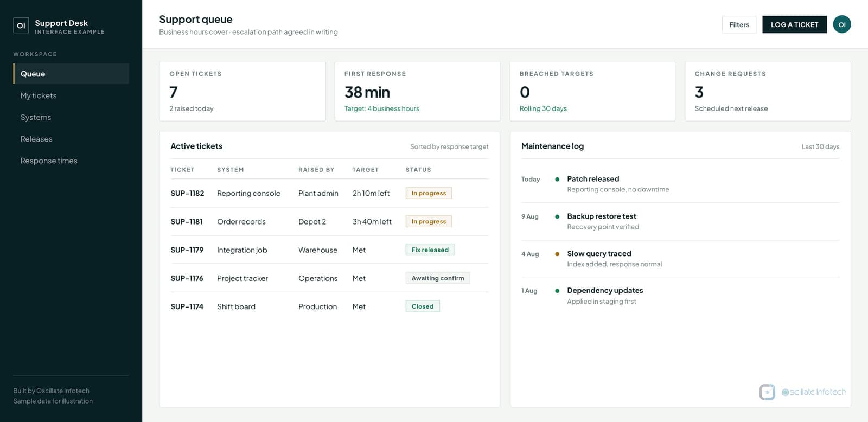Click Target: 4 business hours text

(381, 108)
